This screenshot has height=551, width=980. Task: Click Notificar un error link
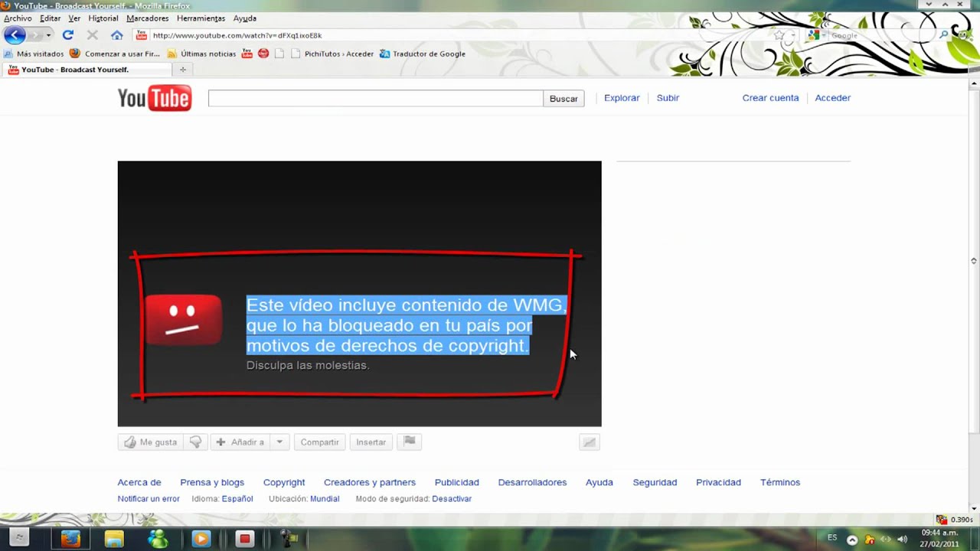pos(149,499)
